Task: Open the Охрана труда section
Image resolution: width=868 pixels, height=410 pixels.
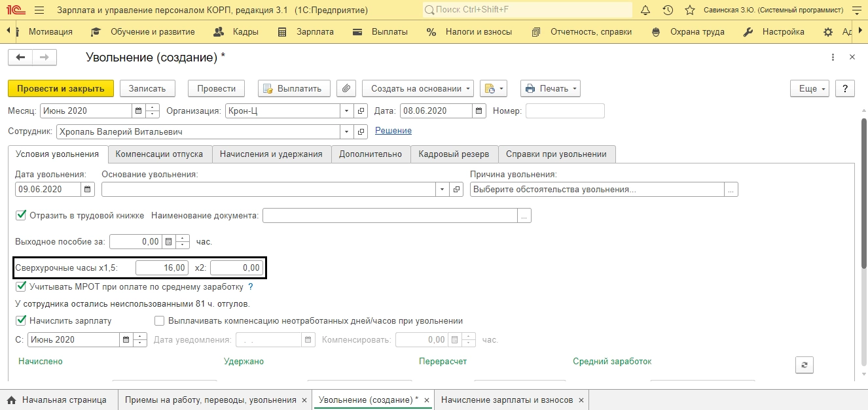Action: [x=688, y=31]
